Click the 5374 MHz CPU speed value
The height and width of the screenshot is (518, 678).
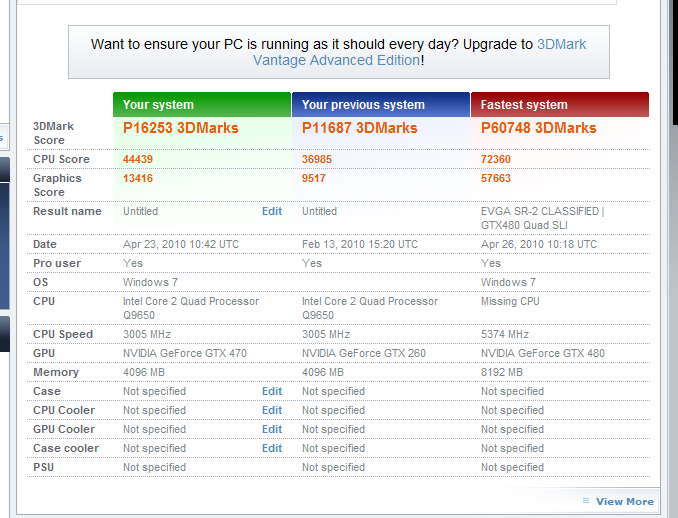505,334
